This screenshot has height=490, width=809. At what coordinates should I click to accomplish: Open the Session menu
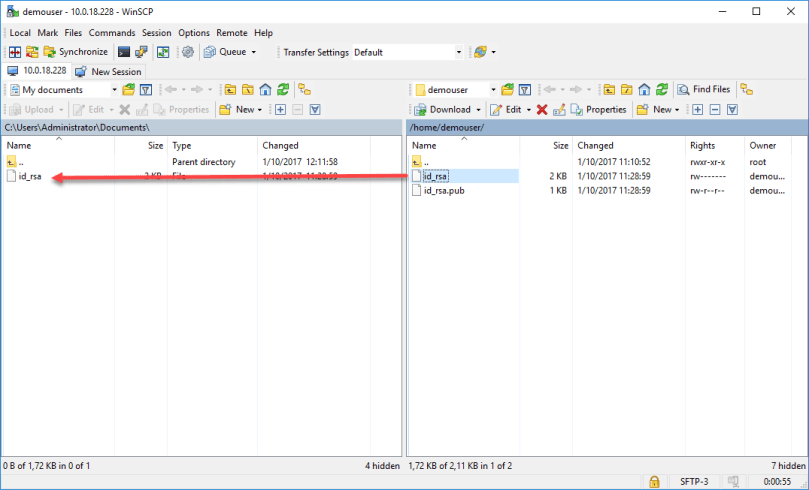[x=156, y=33]
